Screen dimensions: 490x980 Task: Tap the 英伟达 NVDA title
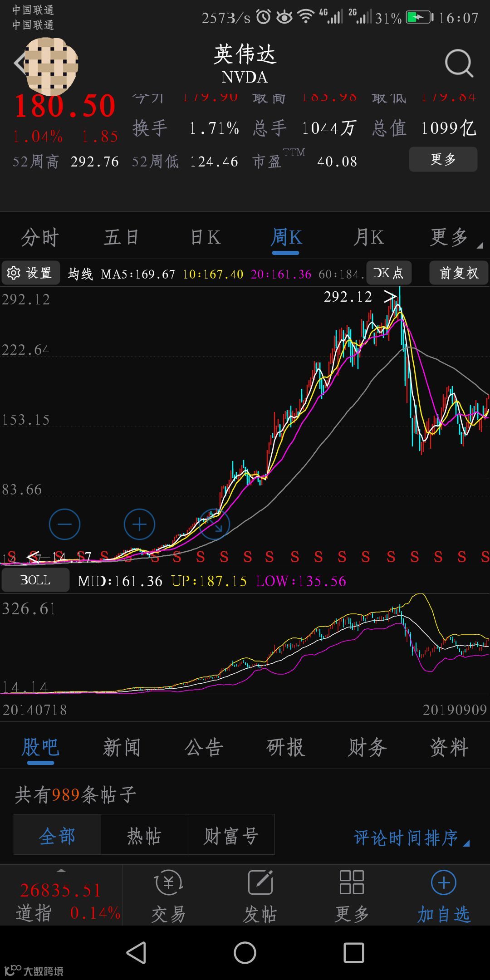click(x=245, y=64)
